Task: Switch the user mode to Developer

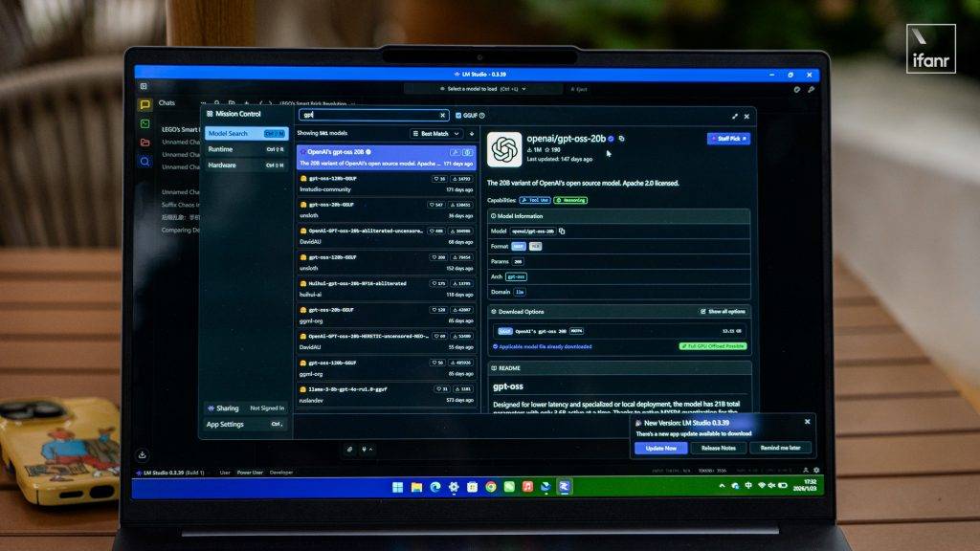Action: point(281,472)
